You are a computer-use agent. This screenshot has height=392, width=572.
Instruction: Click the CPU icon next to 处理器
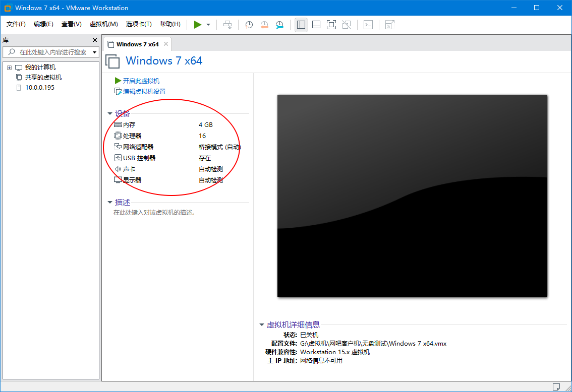(x=118, y=136)
